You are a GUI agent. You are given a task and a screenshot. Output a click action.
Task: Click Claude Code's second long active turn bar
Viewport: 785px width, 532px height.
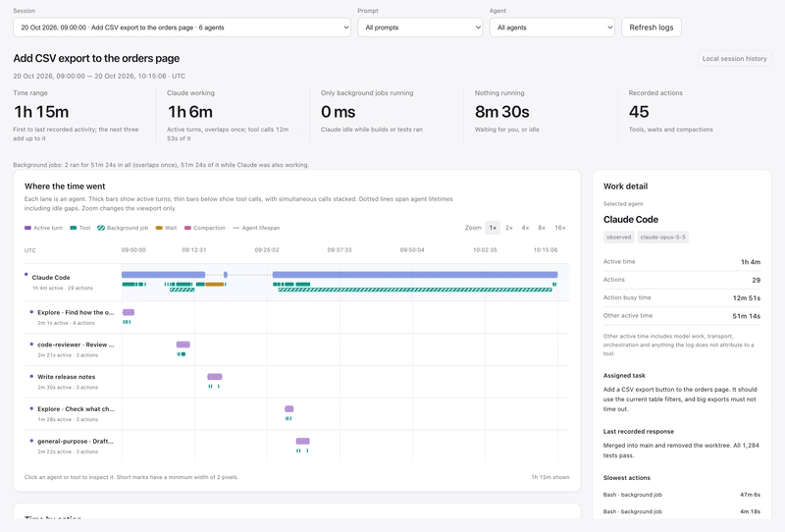click(x=415, y=275)
